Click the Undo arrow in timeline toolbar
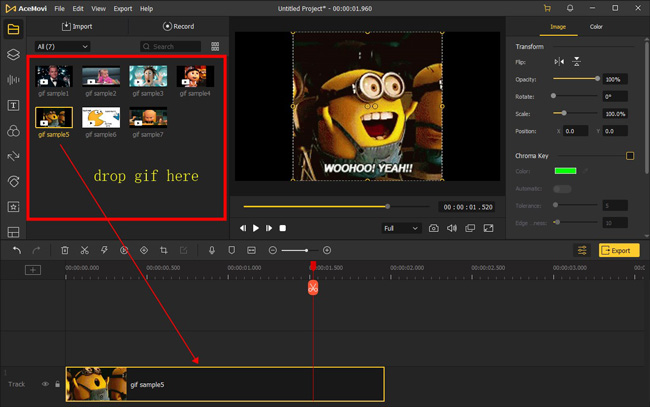Image resolution: width=650 pixels, height=407 pixels. click(x=17, y=250)
